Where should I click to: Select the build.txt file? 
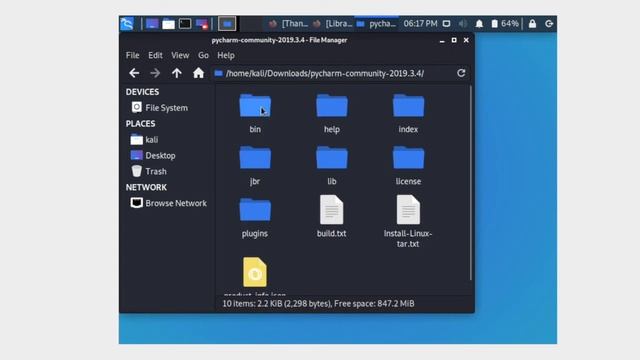point(332,216)
